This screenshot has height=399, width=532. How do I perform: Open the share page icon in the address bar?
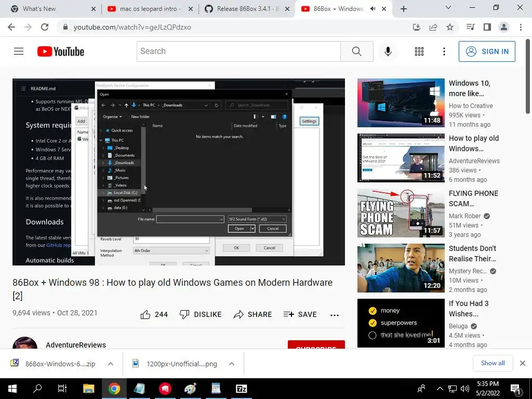point(433,27)
